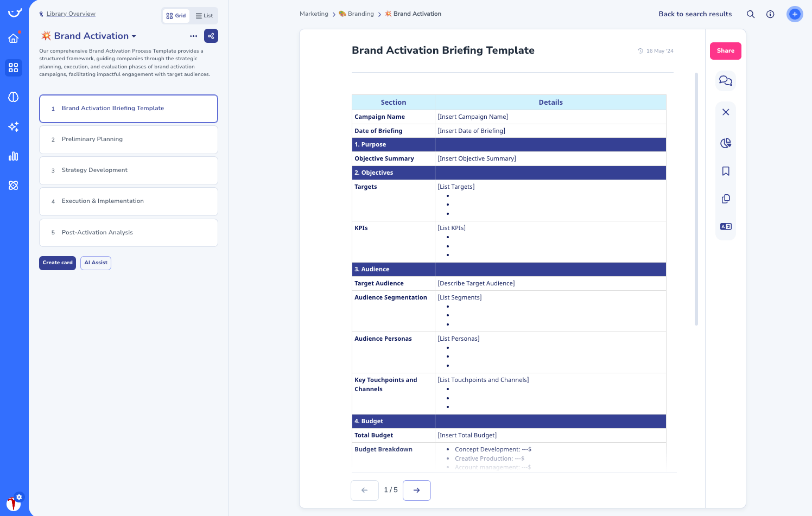Open the three-dot options menu
Screen dimensions: 812x516
[x=193, y=36]
